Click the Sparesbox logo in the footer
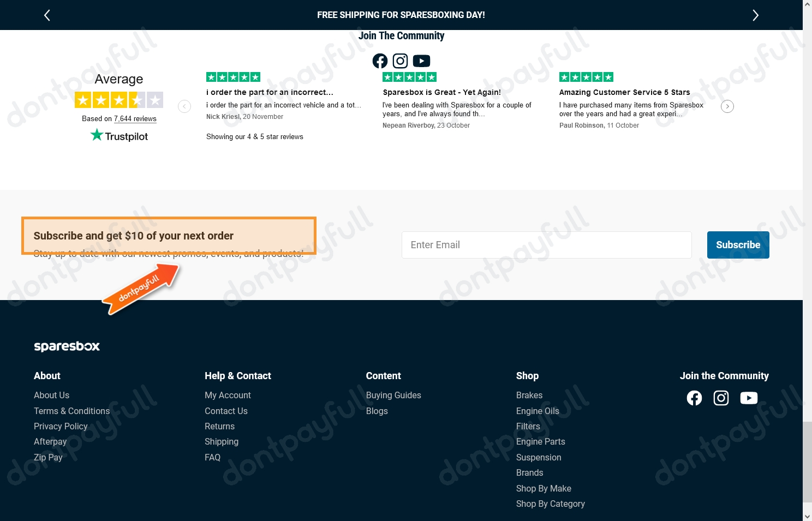 (67, 346)
